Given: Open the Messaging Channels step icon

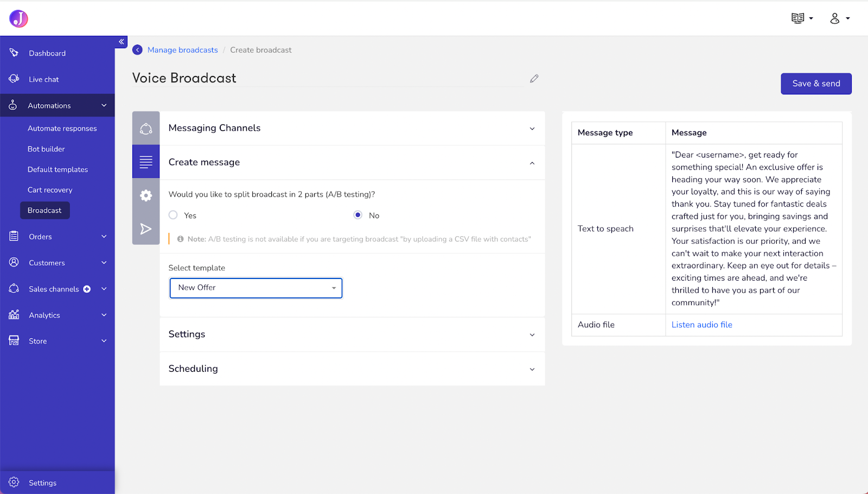Looking at the screenshot, I should [145, 128].
